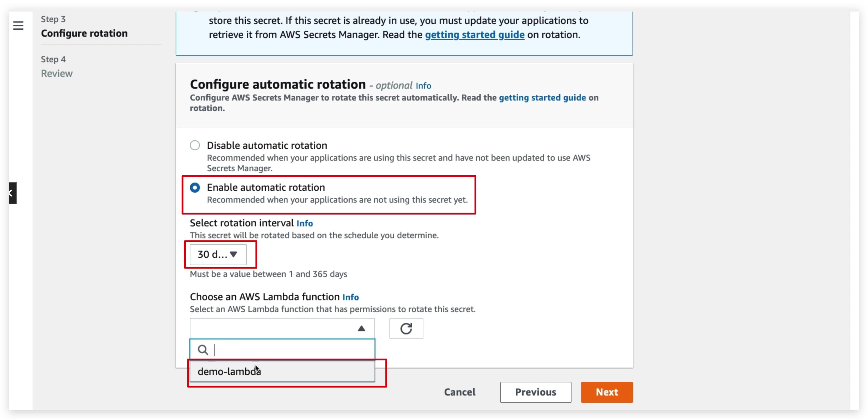Click the orange Next button

tap(607, 392)
